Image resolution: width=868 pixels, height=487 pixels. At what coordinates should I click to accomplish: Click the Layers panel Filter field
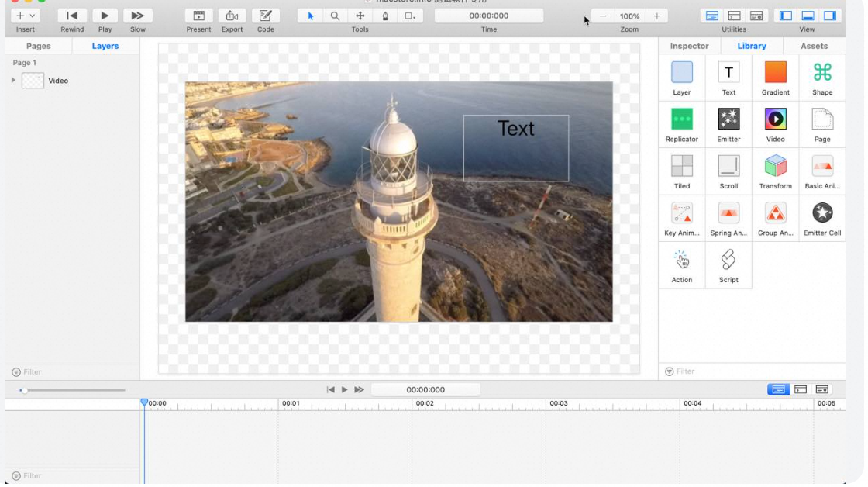pyautogui.click(x=73, y=372)
